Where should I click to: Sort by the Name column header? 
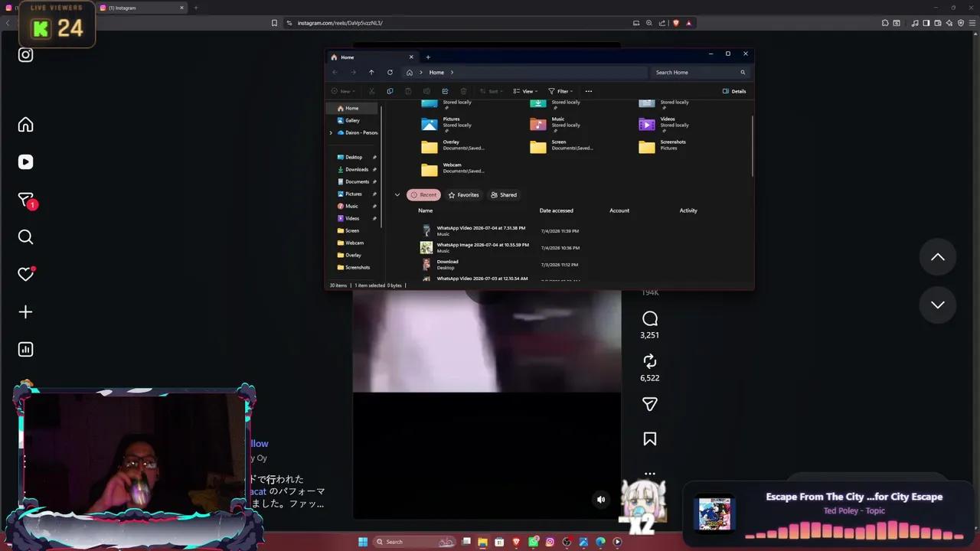426,210
